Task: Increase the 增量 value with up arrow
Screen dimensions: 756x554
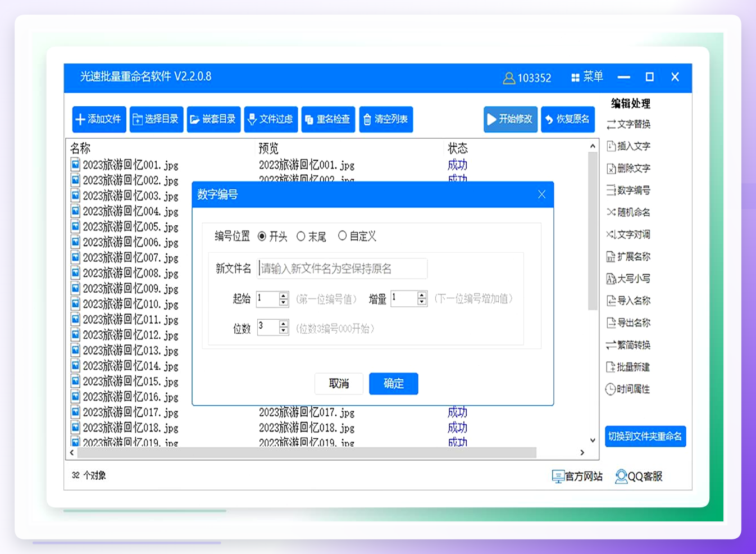Action: 422,296
